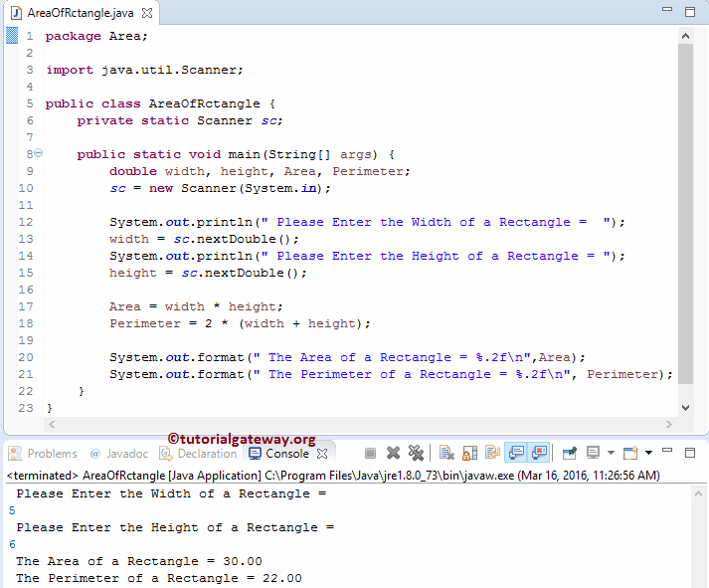
Task: Click the Display Selected Console monitor icon
Action: point(593,453)
